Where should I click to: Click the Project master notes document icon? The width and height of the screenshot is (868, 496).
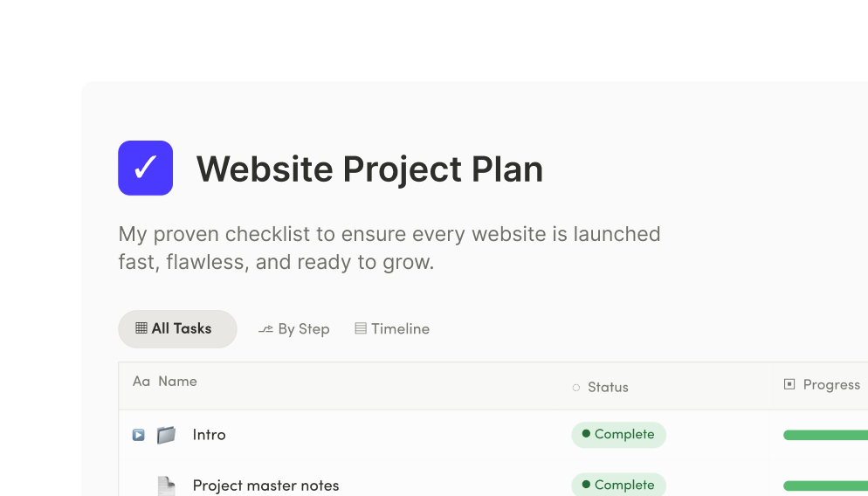coord(166,486)
